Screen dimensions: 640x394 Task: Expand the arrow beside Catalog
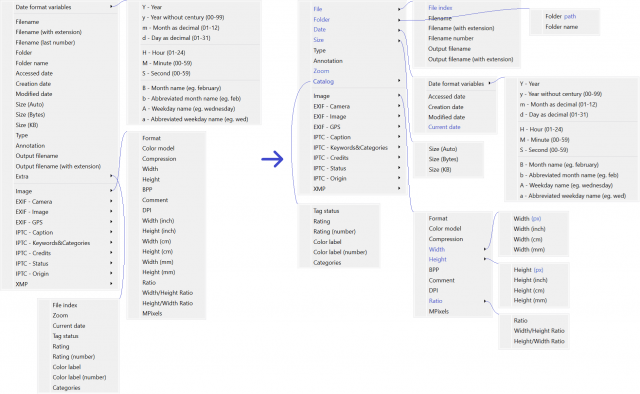tap(399, 81)
